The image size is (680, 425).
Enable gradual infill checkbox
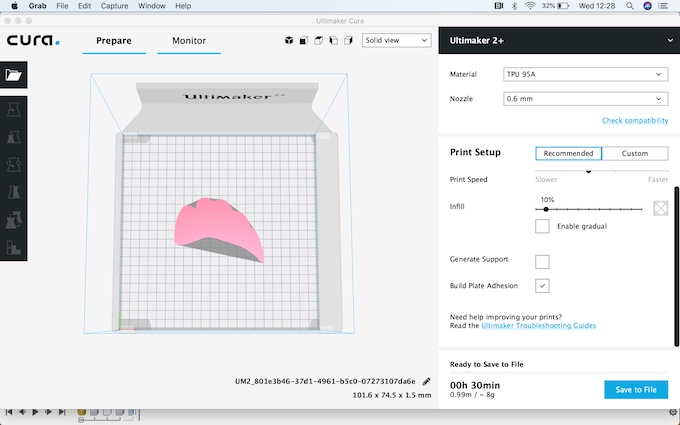[x=542, y=226]
